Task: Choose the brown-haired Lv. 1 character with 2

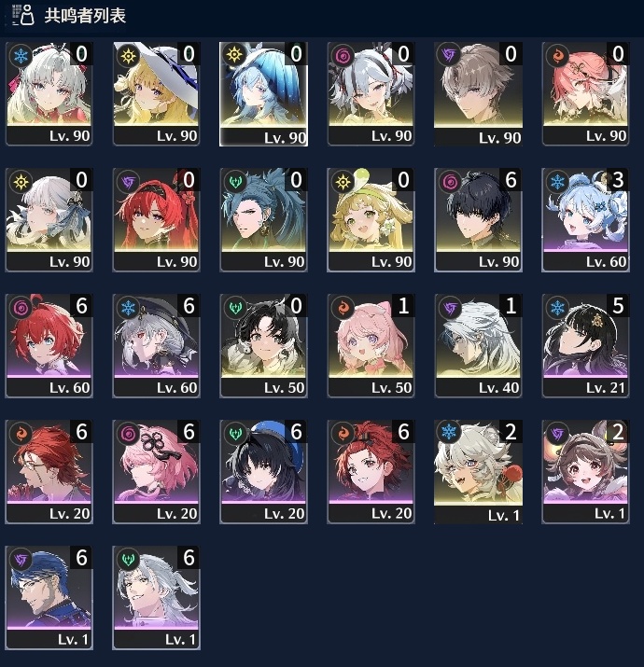Action: click(x=585, y=471)
